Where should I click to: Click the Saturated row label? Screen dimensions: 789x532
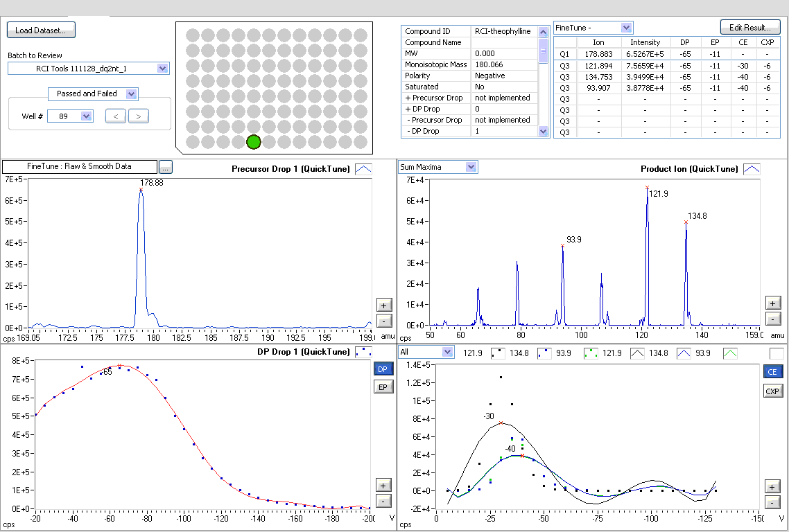click(x=436, y=87)
